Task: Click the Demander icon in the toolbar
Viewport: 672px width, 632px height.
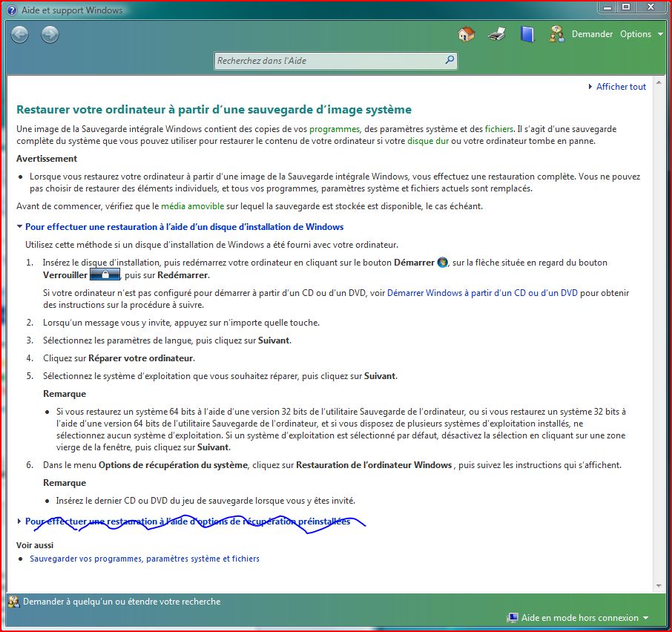Action: pos(557,34)
